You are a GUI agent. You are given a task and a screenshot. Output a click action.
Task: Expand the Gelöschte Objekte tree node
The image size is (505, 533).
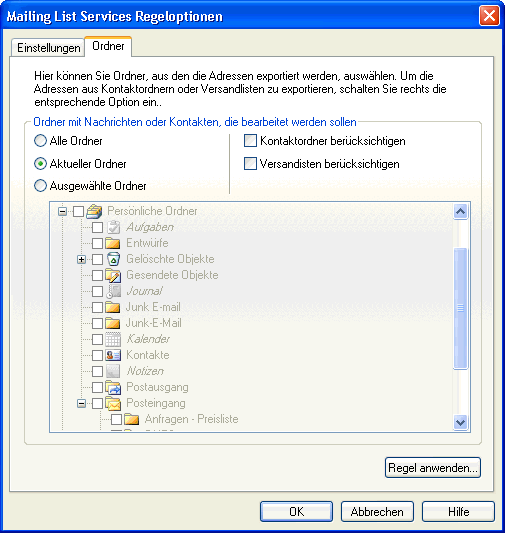(x=81, y=259)
